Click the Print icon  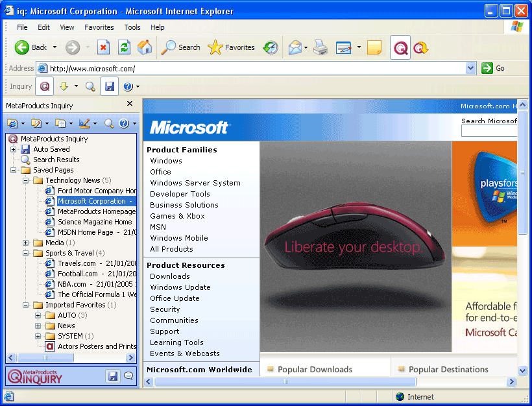click(320, 47)
